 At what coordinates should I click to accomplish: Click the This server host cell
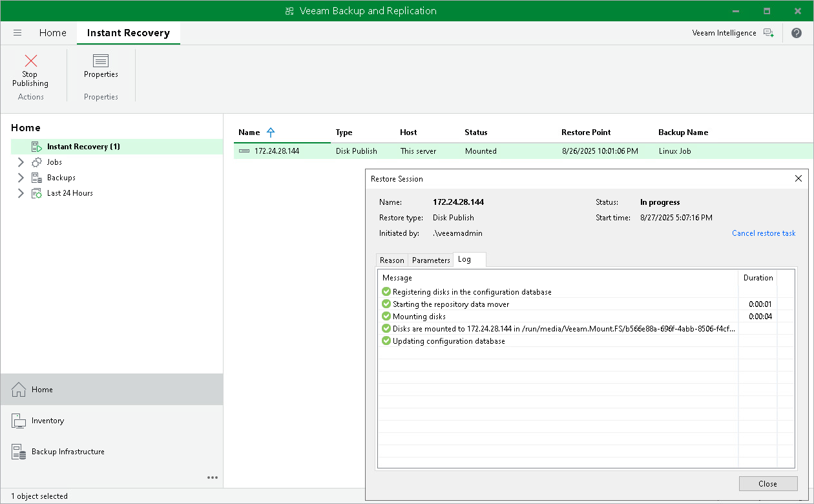coord(418,151)
